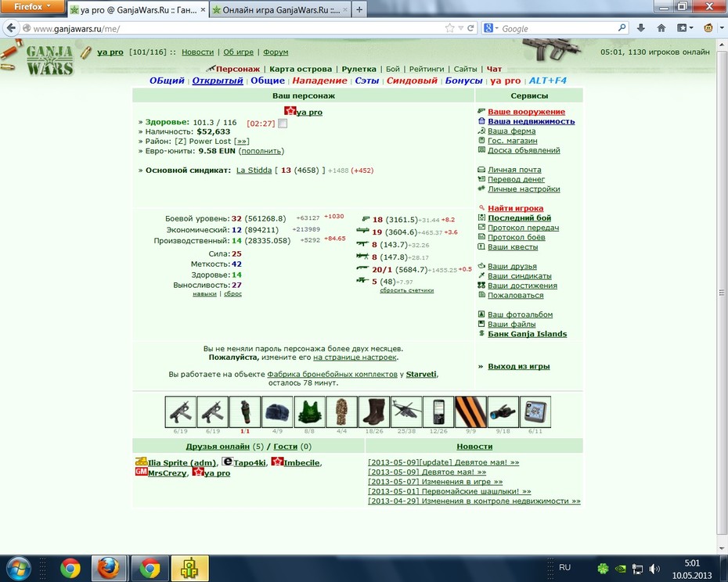
Task: Click Найти игрока link
Action: (515, 208)
